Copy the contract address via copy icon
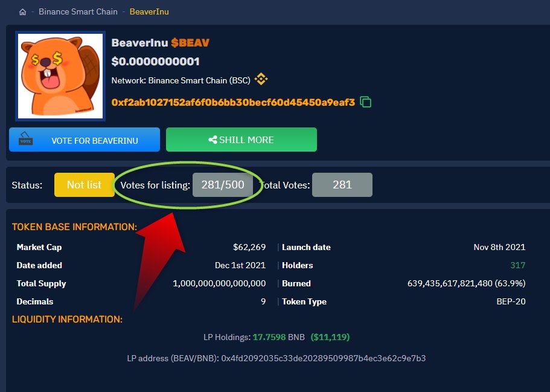This screenshot has height=392, width=550. (365, 102)
